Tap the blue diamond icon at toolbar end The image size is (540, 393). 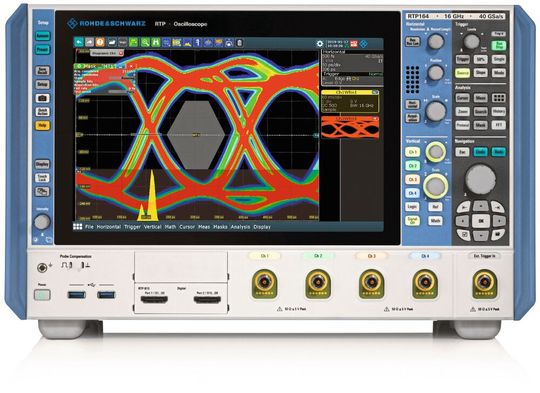[364, 44]
